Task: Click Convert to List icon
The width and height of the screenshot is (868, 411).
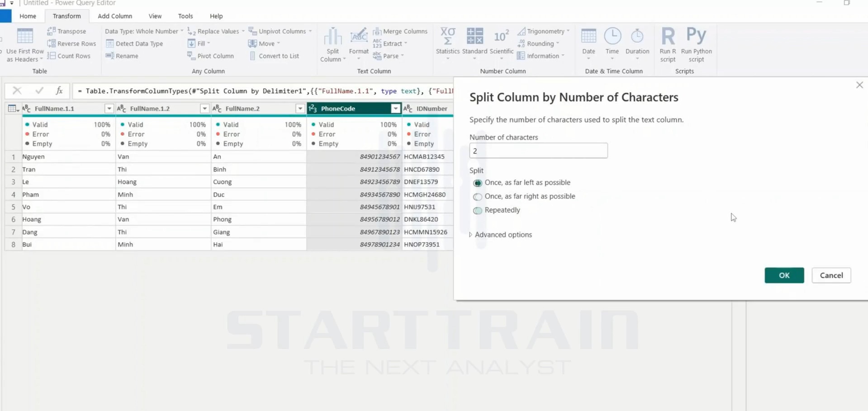Action: (252, 56)
